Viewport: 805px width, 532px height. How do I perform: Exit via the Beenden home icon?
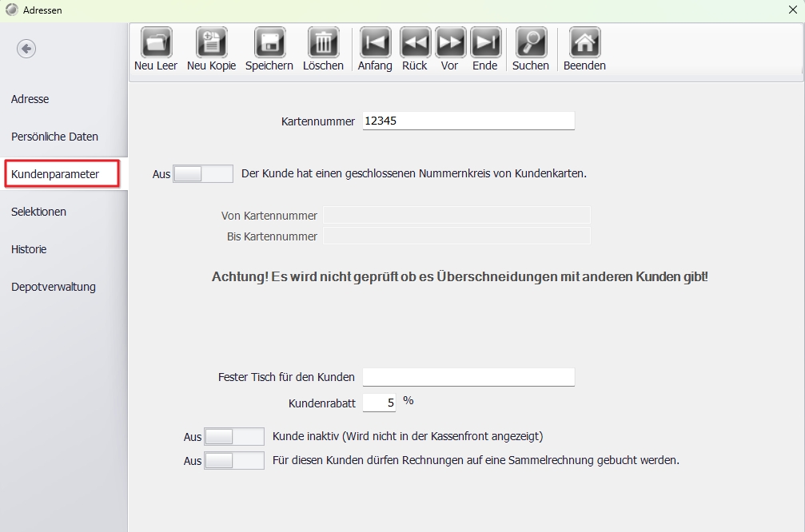pyautogui.click(x=584, y=42)
